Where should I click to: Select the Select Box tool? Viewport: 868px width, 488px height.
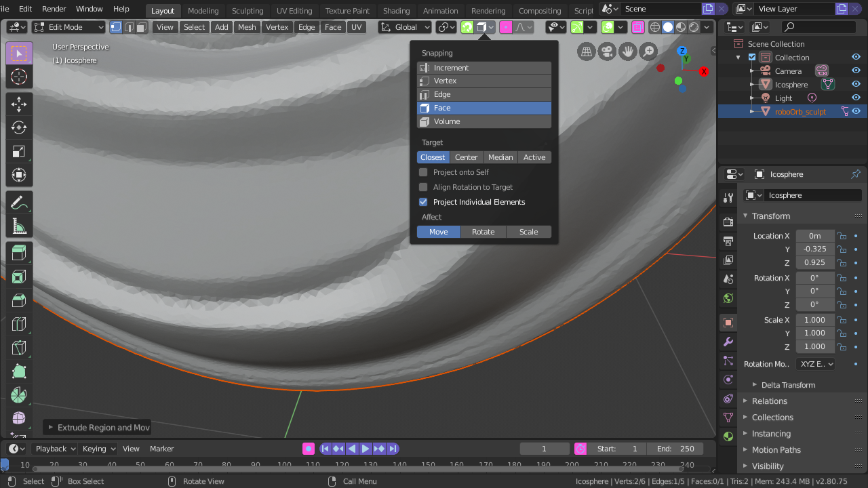click(x=19, y=54)
